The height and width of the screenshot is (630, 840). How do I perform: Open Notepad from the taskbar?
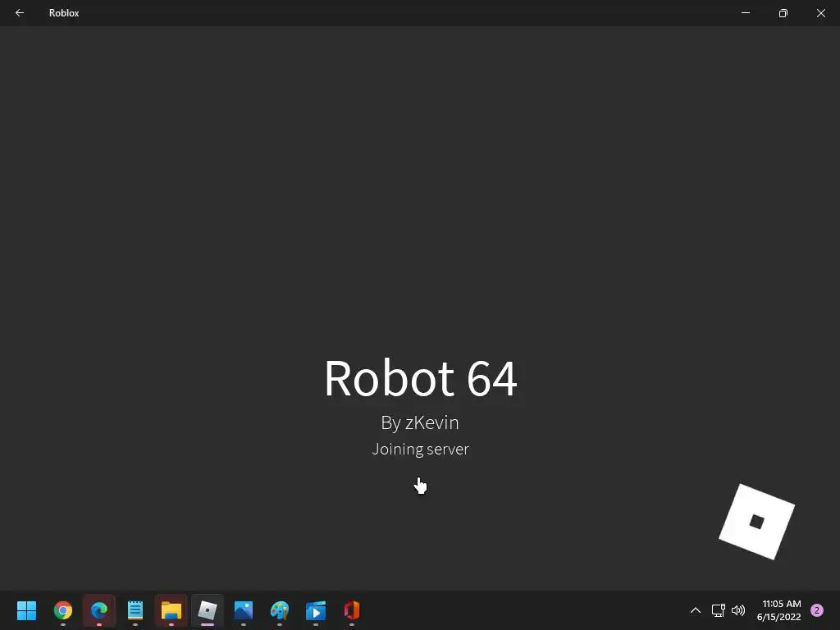pyautogui.click(x=135, y=610)
